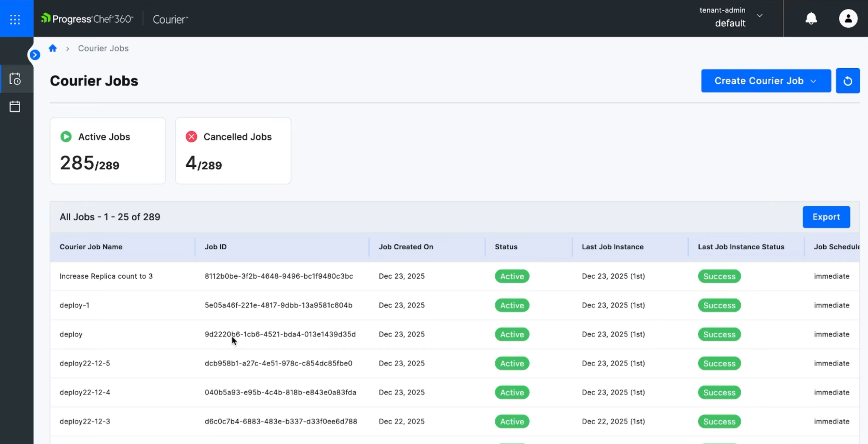
Task: Click the user profile avatar icon
Action: tap(849, 18)
